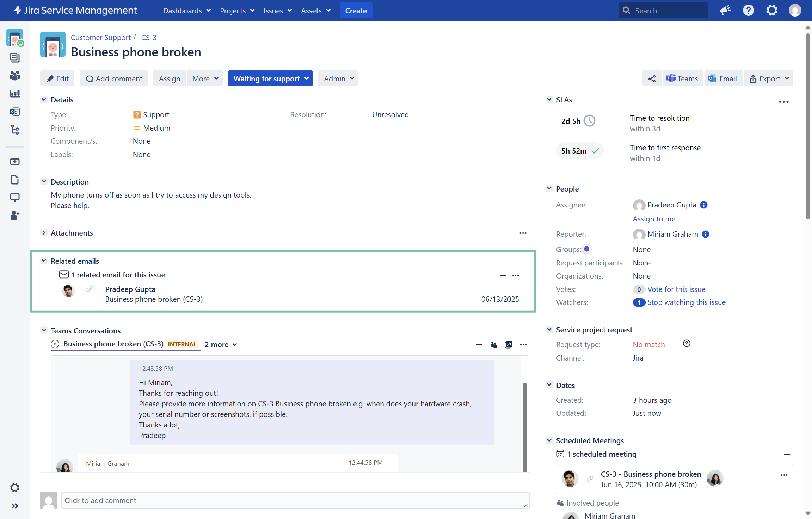The image size is (812, 519).
Task: Click Stop watching this issue link
Action: (686, 302)
